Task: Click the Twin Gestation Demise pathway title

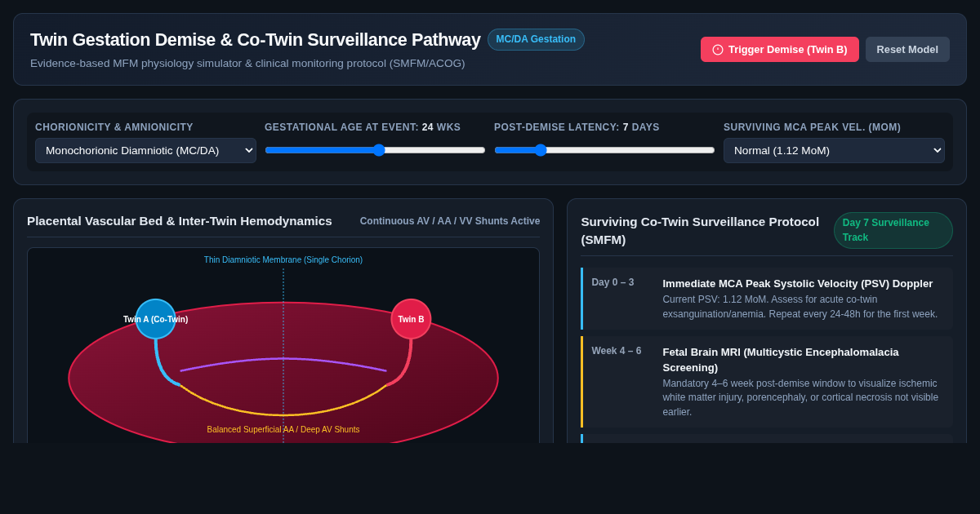Action: [256, 40]
